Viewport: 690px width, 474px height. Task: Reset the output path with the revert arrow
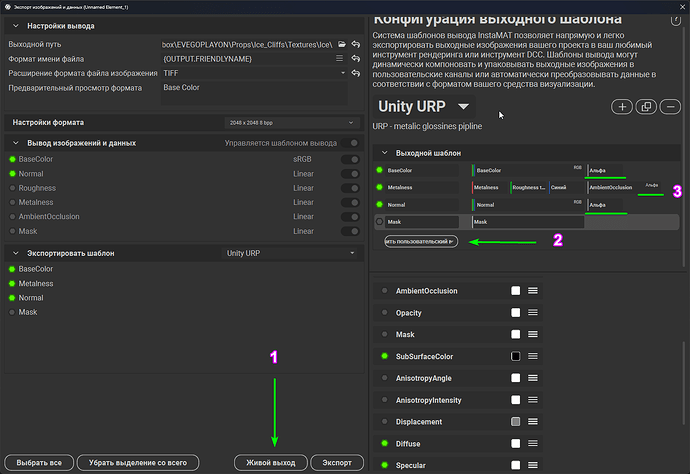355,45
